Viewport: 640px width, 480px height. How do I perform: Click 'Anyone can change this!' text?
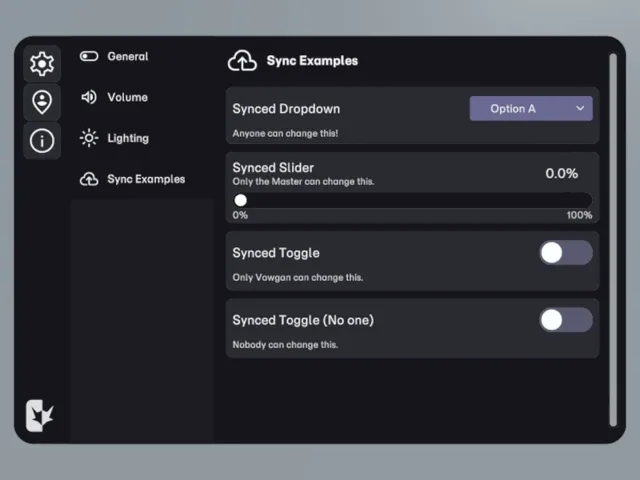285,133
